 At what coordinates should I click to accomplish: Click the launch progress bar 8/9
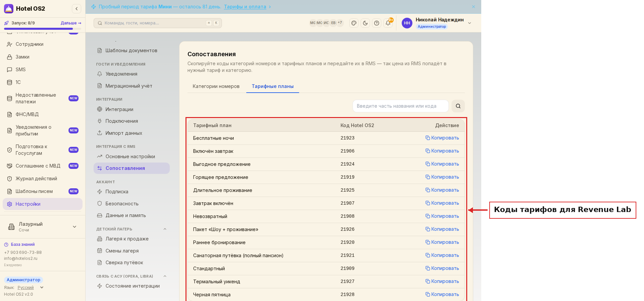point(42,29)
